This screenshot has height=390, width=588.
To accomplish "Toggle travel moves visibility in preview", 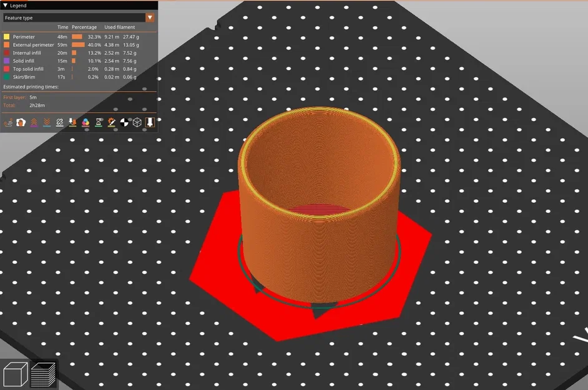I will point(9,122).
